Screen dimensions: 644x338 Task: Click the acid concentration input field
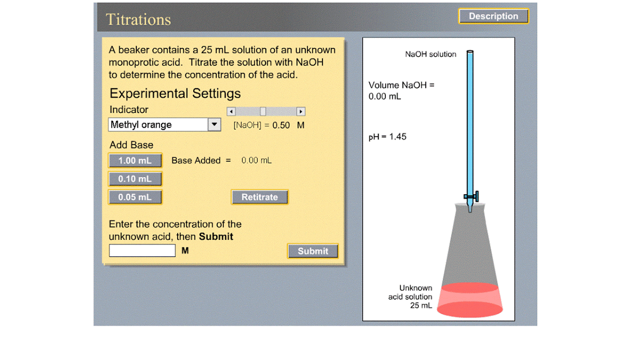(142, 250)
